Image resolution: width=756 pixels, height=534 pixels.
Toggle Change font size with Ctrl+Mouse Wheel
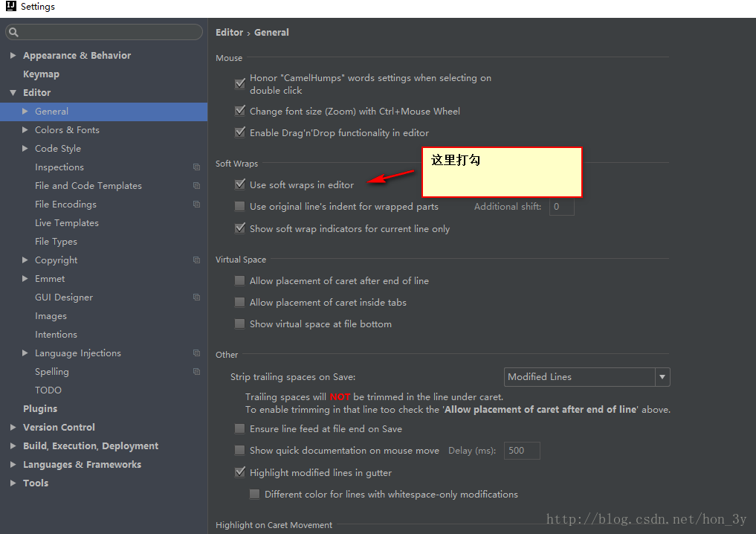(239, 111)
